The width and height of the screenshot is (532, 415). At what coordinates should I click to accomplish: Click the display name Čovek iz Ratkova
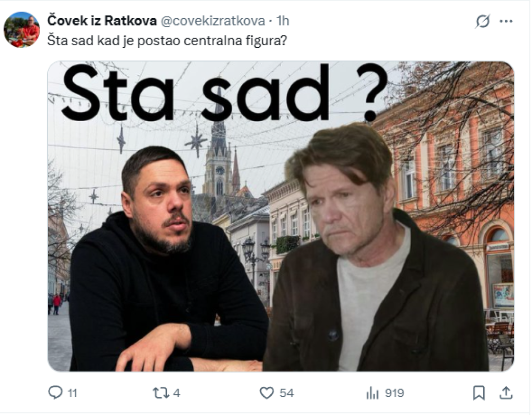click(102, 21)
